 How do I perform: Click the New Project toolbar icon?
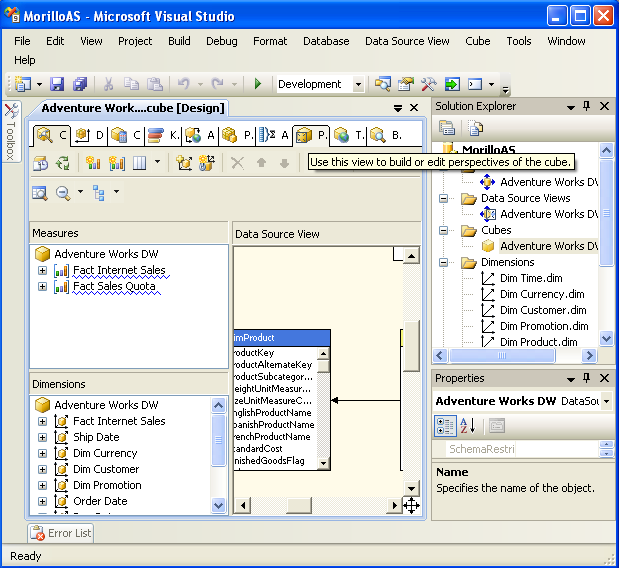point(23,84)
